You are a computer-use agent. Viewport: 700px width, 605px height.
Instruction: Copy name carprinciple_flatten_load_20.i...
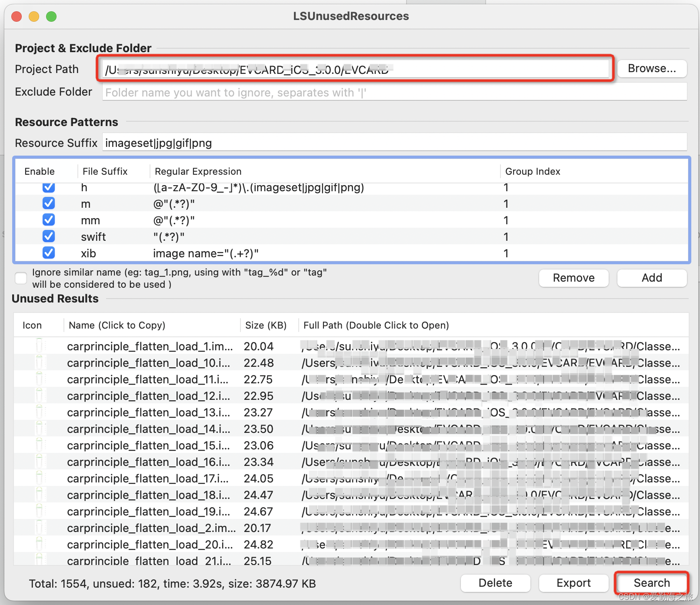(150, 545)
